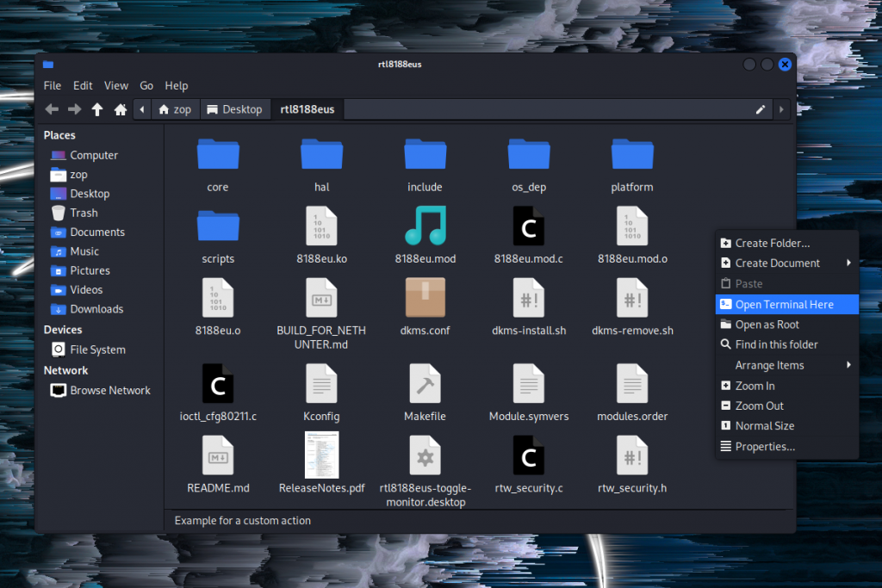Select the dkms.conf package icon

425,298
